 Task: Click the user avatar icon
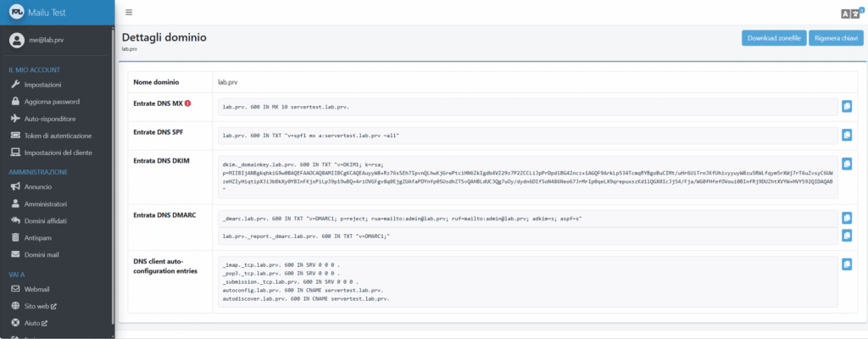point(17,40)
